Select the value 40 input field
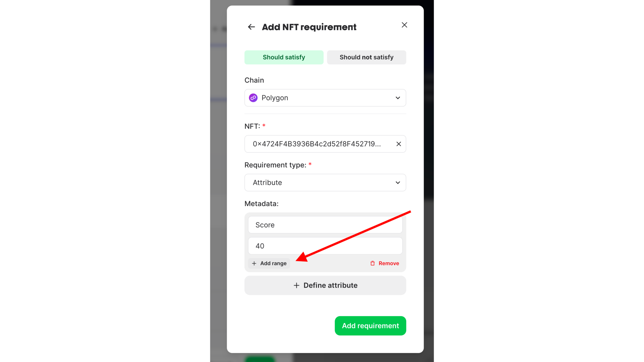 pos(325,246)
